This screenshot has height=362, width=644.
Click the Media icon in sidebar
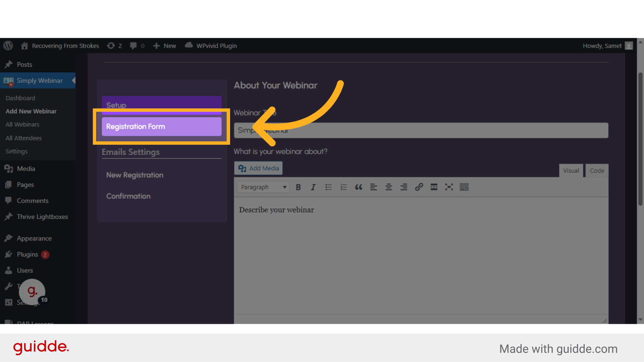click(8, 169)
